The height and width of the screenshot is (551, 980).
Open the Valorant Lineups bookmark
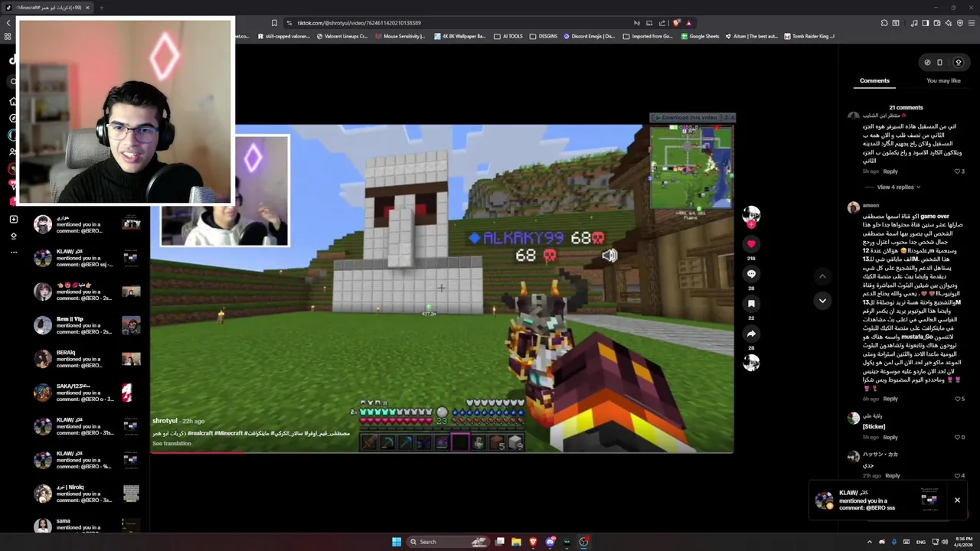tap(341, 36)
